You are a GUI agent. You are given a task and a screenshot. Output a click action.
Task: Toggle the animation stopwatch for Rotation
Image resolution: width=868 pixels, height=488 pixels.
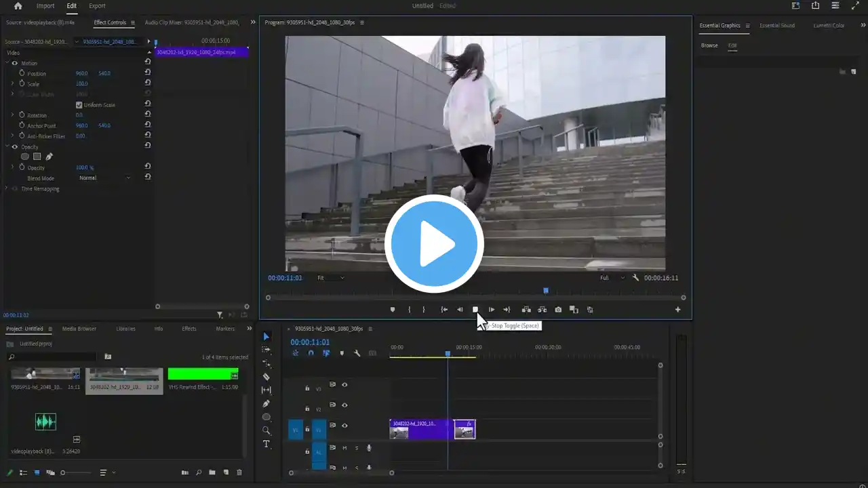tap(22, 115)
